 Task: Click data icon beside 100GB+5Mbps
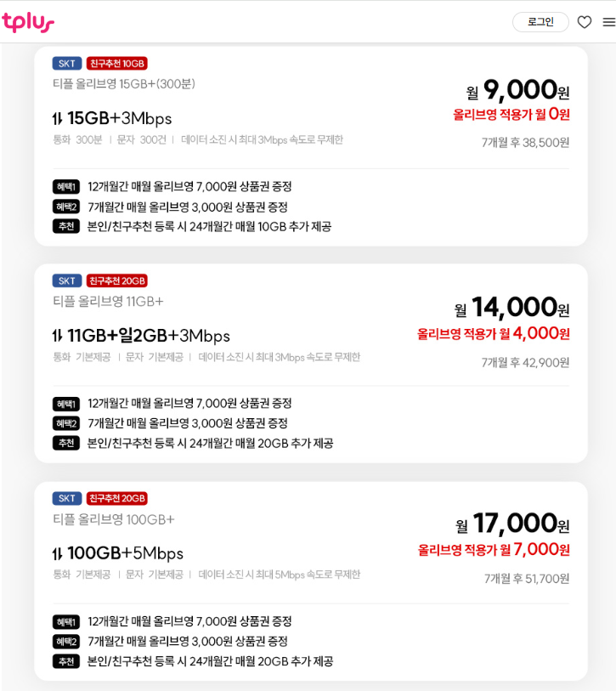tap(58, 554)
